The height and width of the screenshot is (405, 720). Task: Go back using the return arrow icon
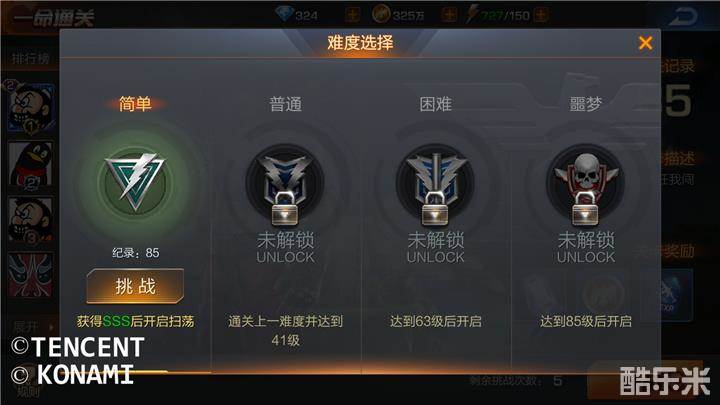click(683, 17)
